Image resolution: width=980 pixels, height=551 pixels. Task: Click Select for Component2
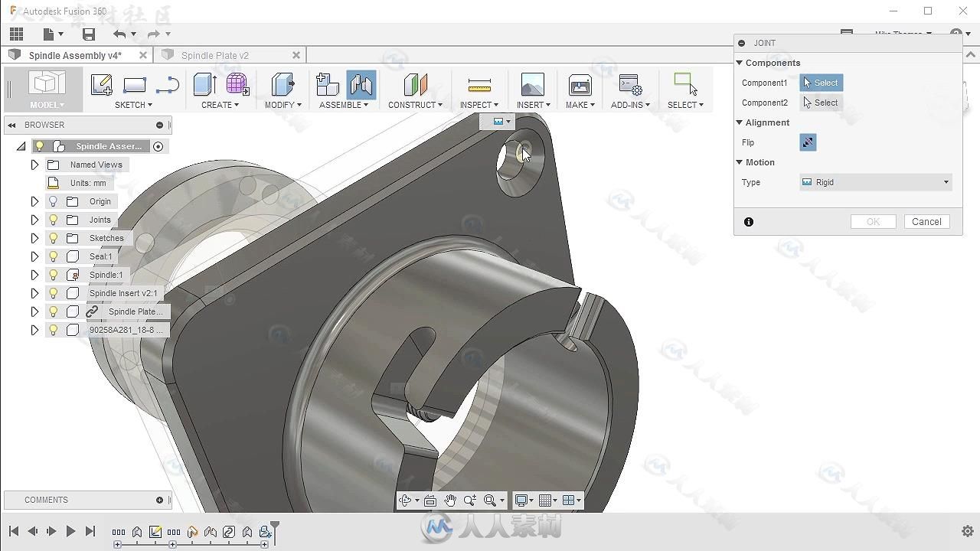pyautogui.click(x=822, y=103)
